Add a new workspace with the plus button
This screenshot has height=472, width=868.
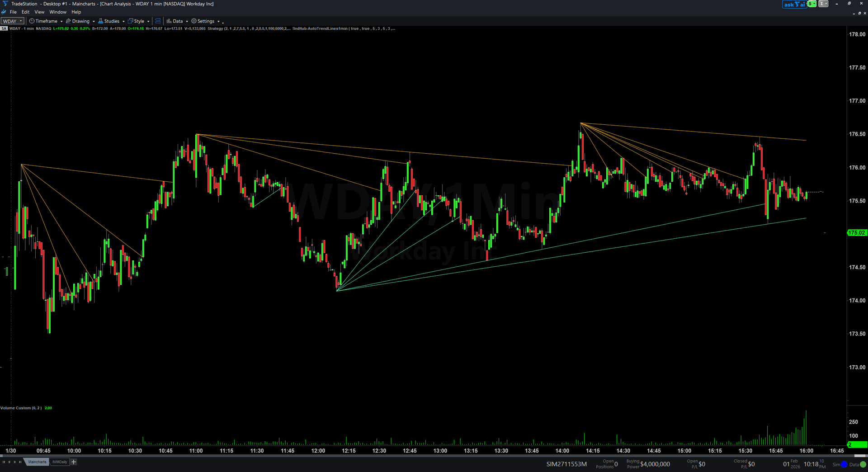click(x=74, y=462)
